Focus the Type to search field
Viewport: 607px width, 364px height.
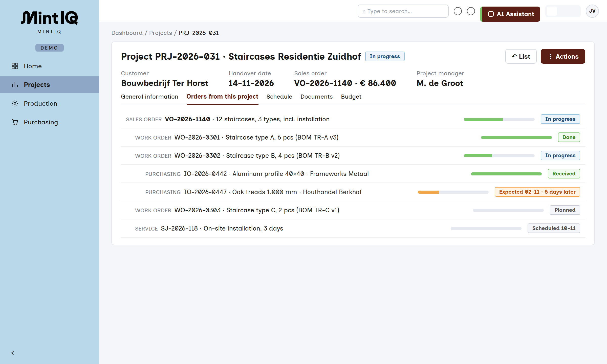403,11
